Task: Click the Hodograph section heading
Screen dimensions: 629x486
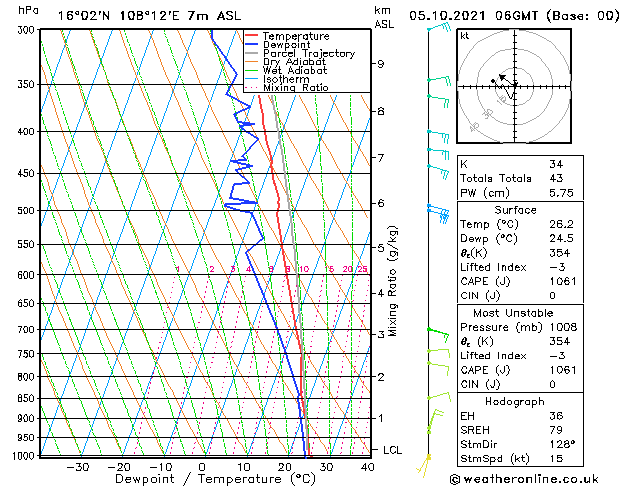Action: [515, 401]
